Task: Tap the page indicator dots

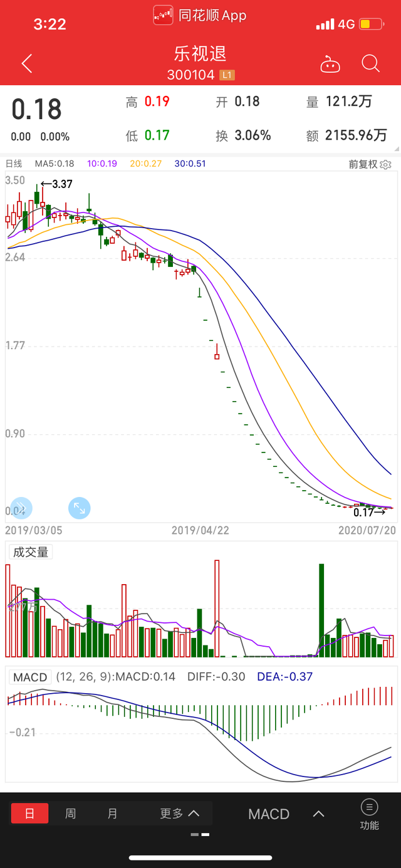Action: (200, 834)
